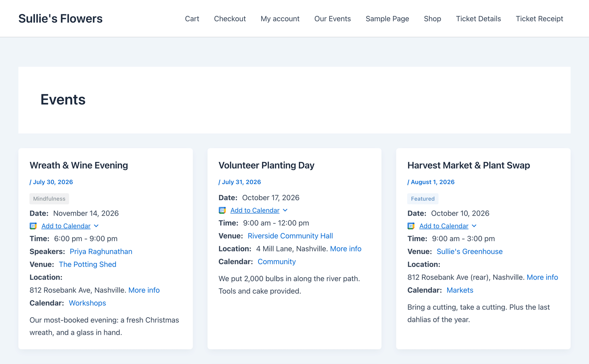Click More info after 812 Rosebank Ave (rear)
589x364 pixels.
pyautogui.click(x=542, y=277)
